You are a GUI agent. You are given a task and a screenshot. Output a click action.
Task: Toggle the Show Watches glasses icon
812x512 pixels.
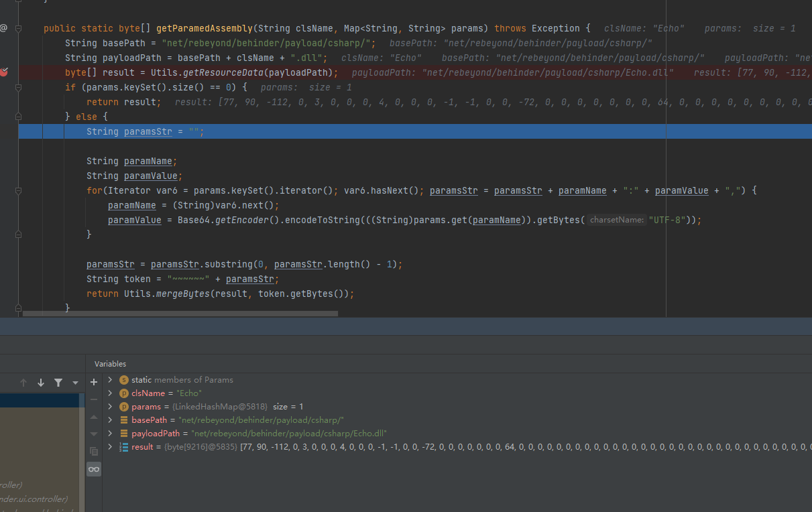click(x=94, y=469)
